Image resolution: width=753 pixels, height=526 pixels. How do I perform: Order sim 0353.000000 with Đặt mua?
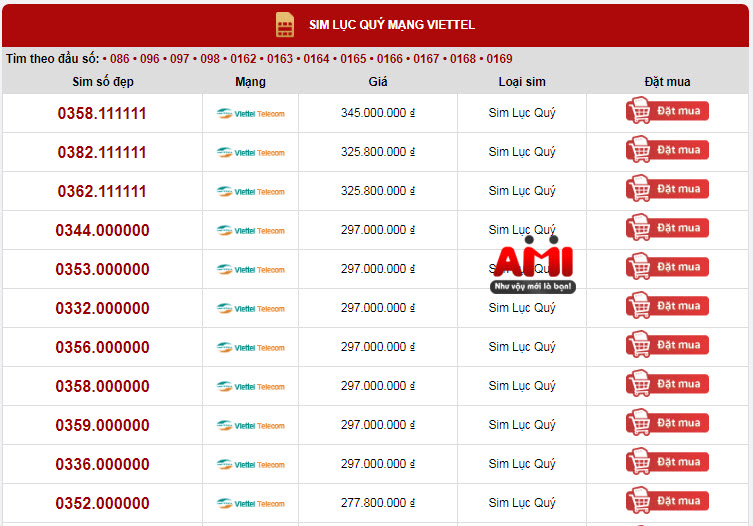[x=667, y=266]
